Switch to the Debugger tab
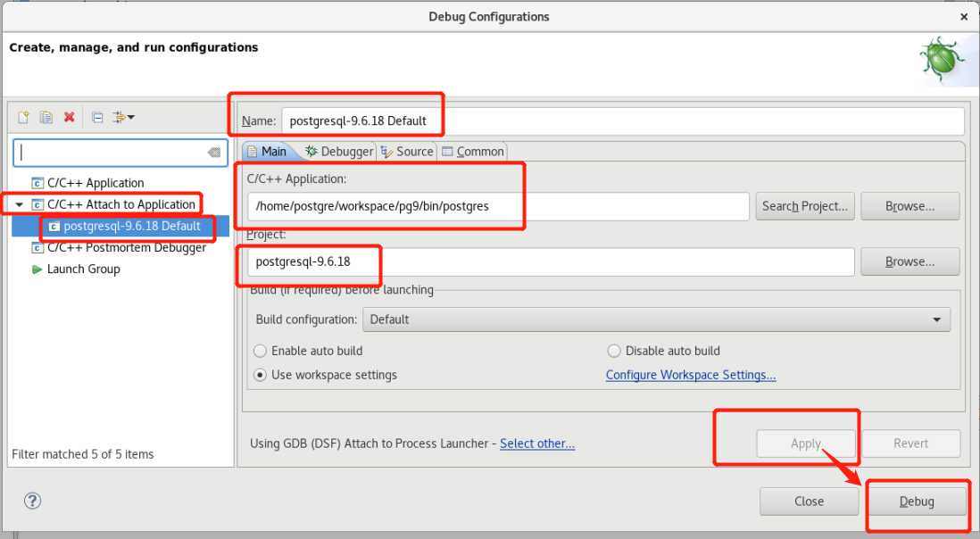The height and width of the screenshot is (539, 980). point(339,152)
